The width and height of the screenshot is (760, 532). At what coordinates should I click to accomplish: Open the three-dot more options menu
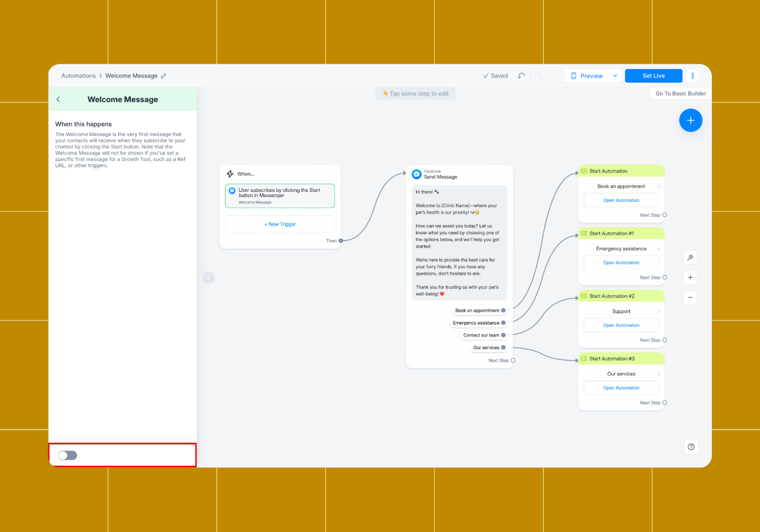(692, 76)
